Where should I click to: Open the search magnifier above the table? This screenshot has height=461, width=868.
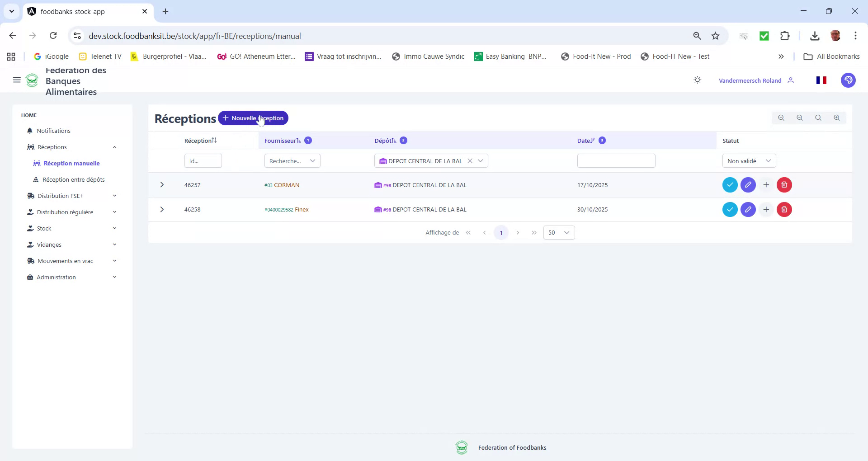(818, 118)
